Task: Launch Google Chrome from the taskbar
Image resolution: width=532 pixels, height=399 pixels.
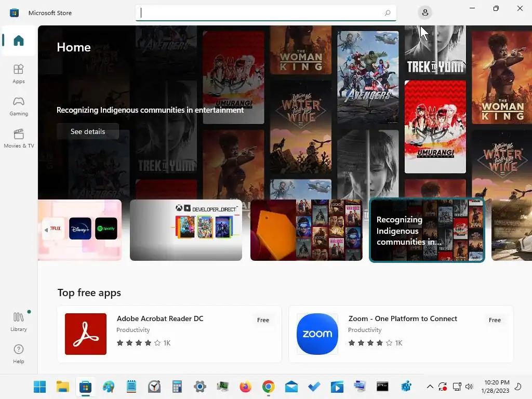Action: (269, 387)
